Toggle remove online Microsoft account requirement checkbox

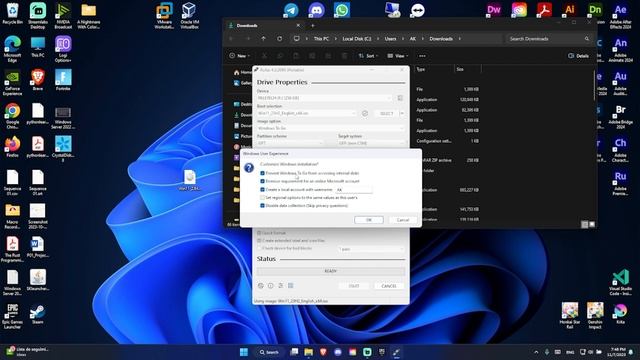pyautogui.click(x=262, y=181)
